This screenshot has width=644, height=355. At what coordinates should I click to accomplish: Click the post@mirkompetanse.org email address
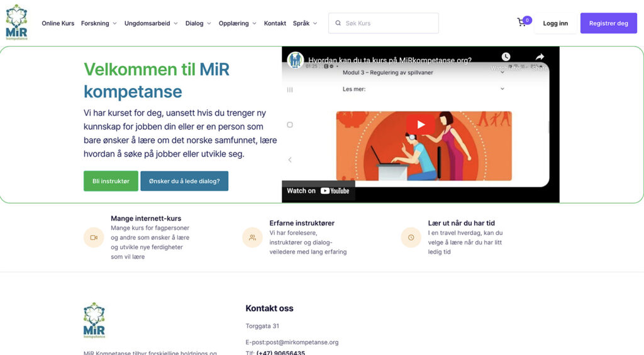[x=303, y=342]
